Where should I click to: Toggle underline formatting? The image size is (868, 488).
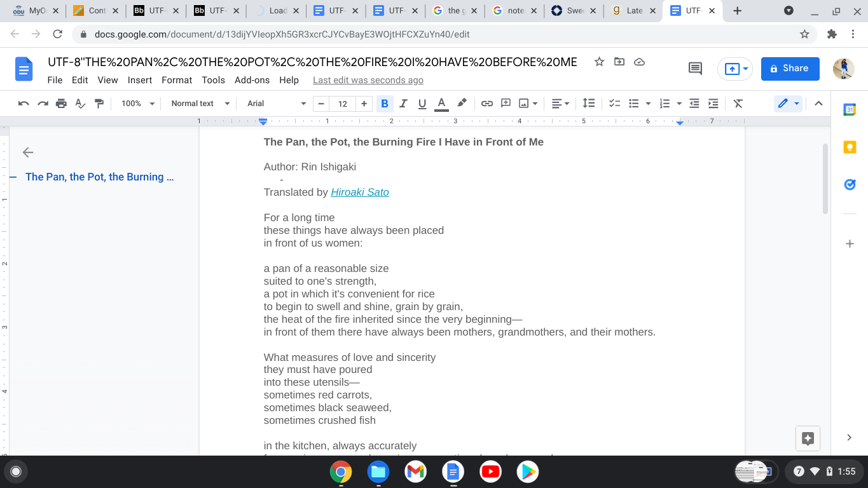click(422, 104)
